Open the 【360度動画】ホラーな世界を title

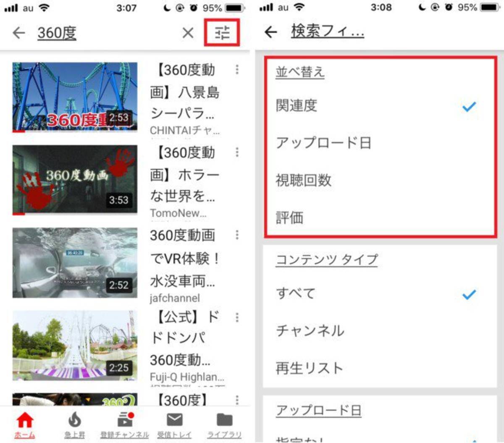coord(185,174)
